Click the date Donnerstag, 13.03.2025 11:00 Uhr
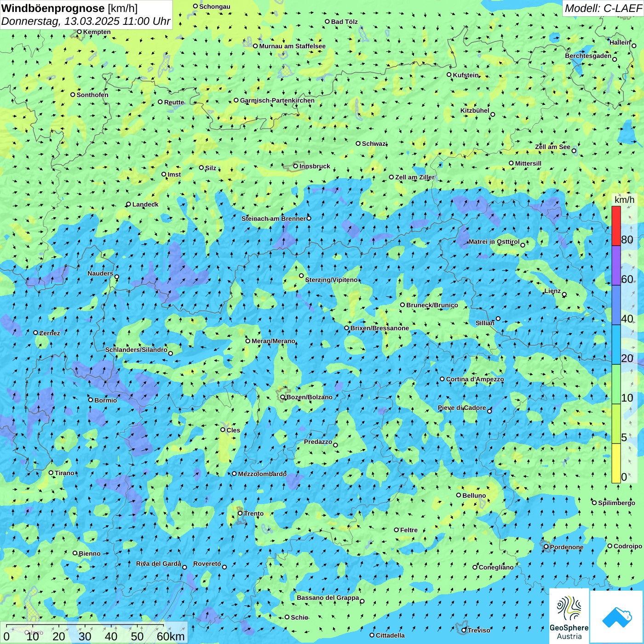Viewport: 644px width, 644px height. (86, 21)
